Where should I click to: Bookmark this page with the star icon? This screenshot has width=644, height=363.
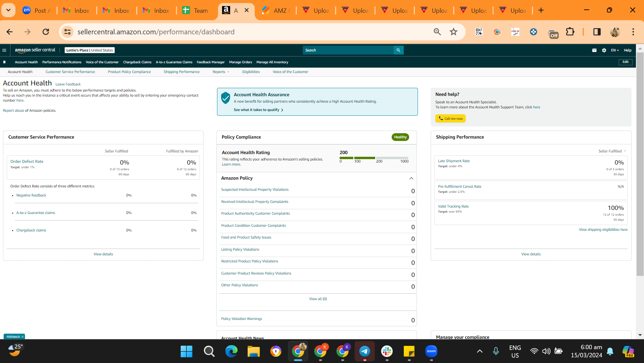tap(454, 32)
